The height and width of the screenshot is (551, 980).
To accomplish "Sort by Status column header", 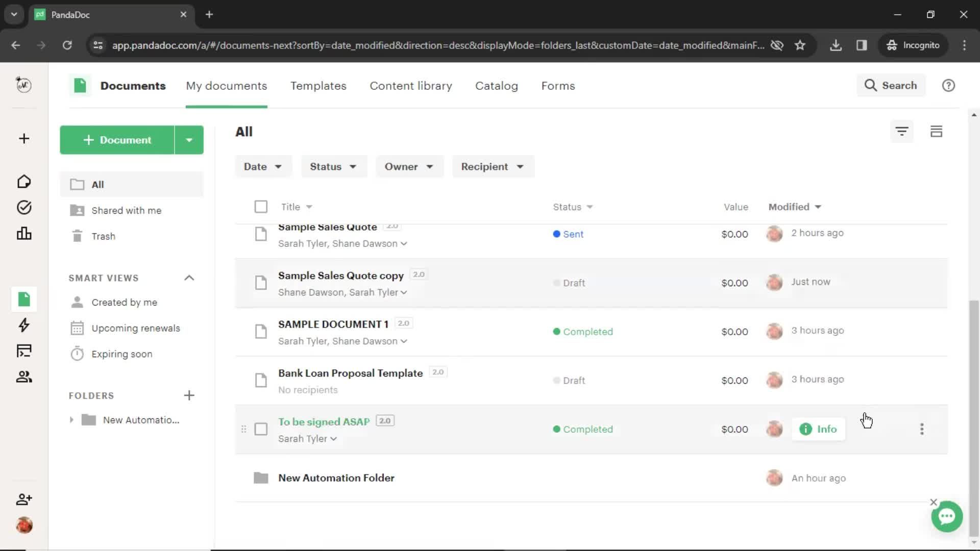I will [x=573, y=207].
